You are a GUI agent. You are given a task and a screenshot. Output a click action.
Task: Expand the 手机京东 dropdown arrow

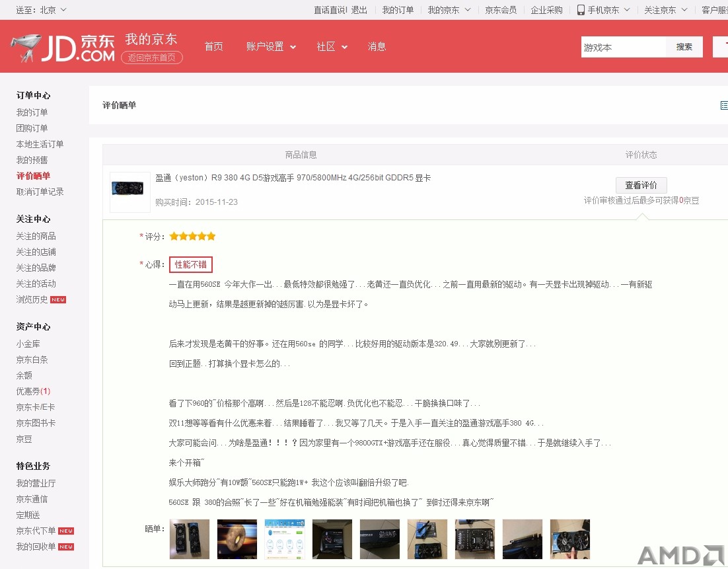pos(626,10)
